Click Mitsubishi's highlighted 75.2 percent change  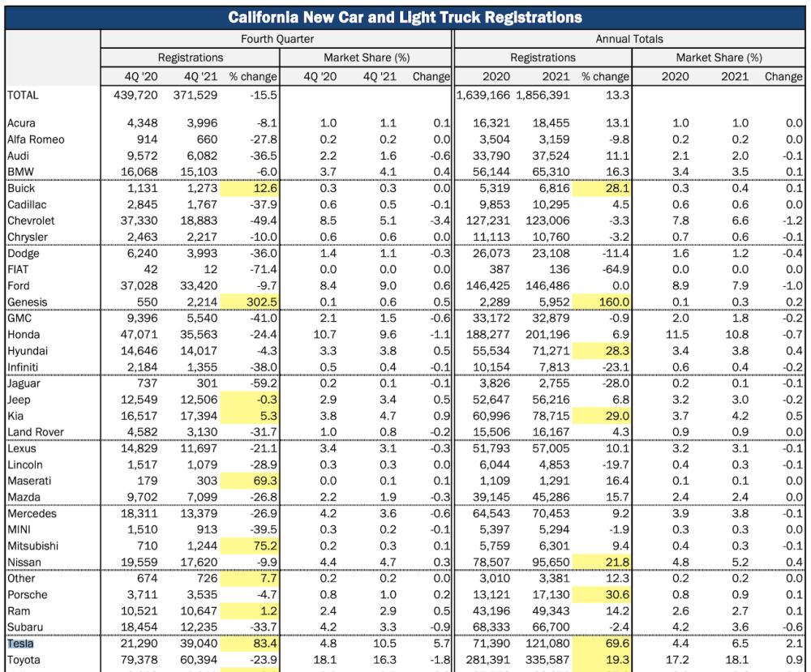point(250,546)
